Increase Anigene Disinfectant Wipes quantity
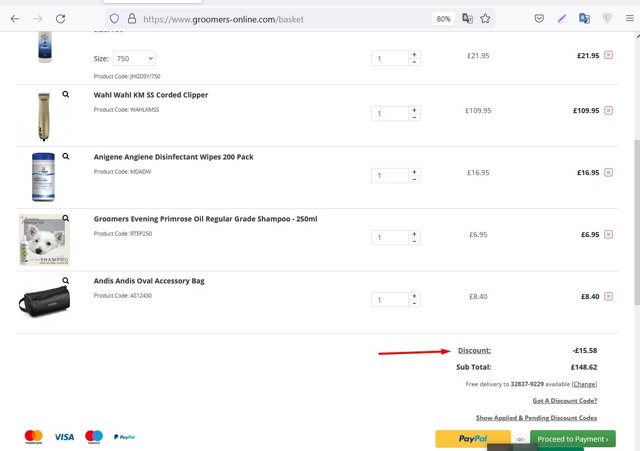 [414, 172]
